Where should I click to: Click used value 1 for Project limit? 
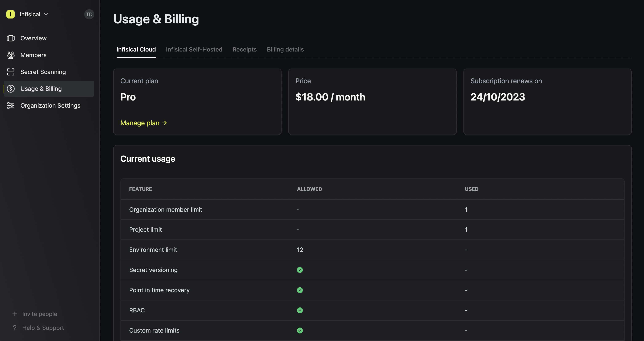click(466, 230)
